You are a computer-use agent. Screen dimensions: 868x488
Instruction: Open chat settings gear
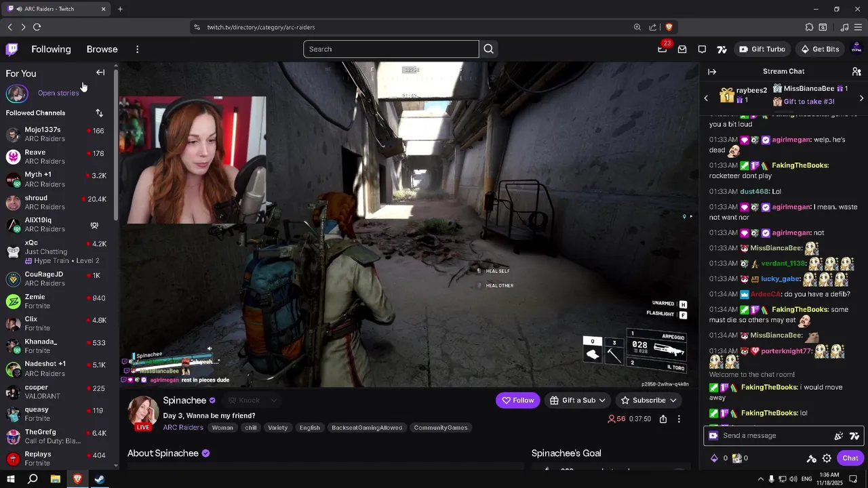click(827, 458)
